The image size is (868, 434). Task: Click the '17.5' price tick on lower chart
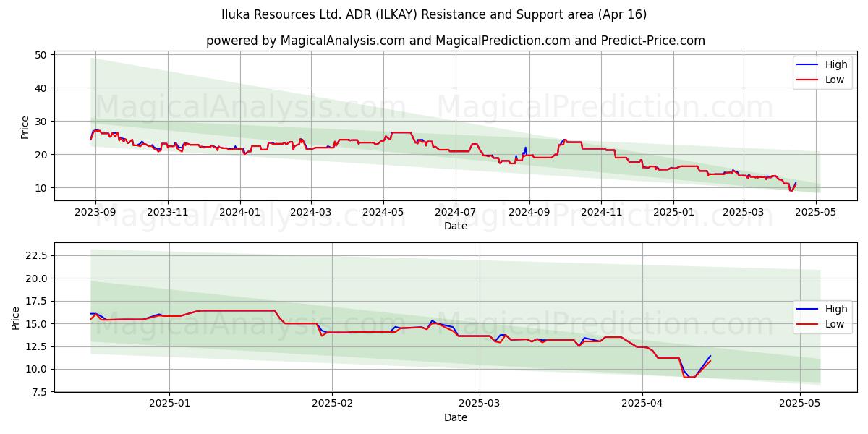[37, 301]
